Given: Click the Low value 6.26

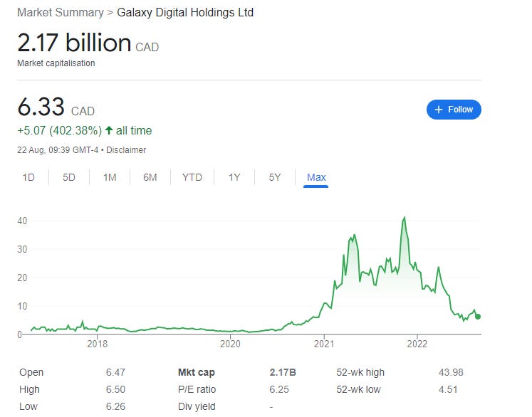Looking at the screenshot, I should pos(115,406).
